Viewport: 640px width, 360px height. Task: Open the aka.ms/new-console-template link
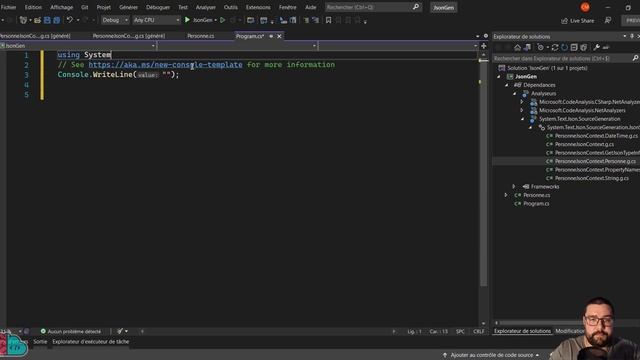point(165,64)
